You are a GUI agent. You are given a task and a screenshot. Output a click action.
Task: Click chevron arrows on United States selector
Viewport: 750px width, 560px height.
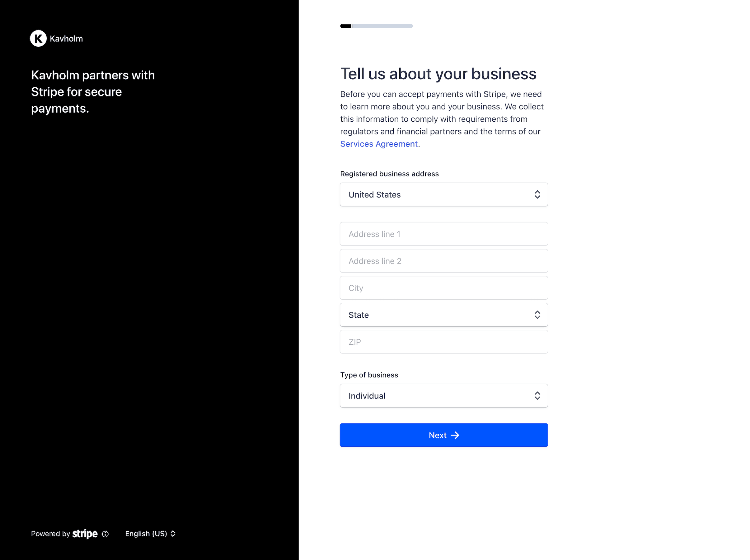click(x=537, y=194)
